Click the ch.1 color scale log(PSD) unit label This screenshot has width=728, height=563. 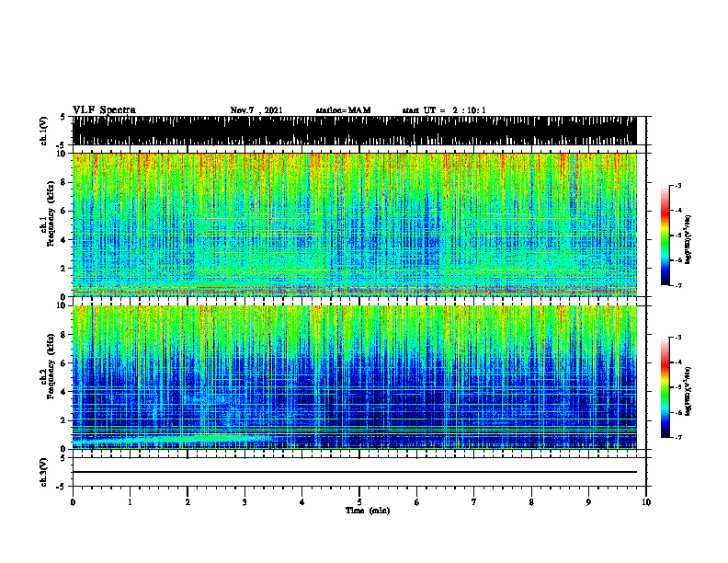point(689,239)
